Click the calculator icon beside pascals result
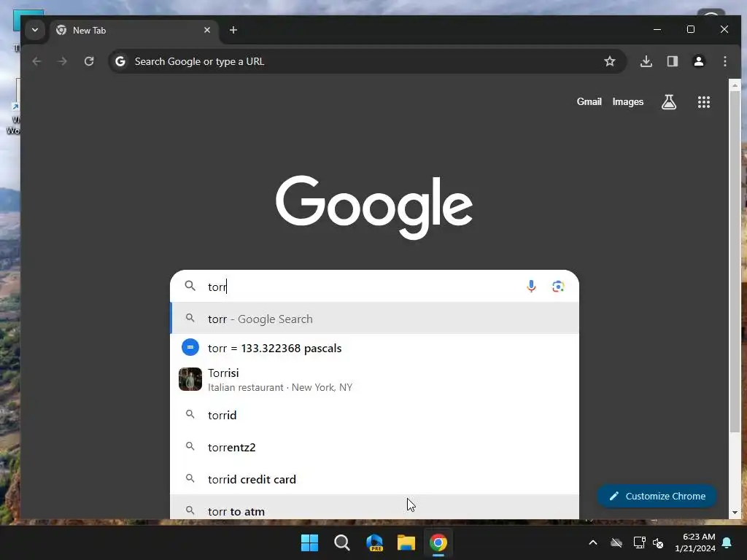747x560 pixels. click(x=190, y=347)
